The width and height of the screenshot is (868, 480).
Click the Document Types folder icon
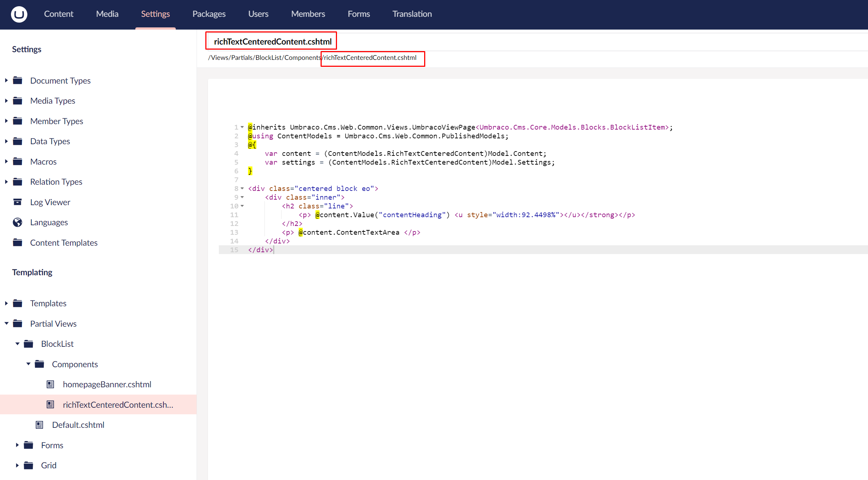click(x=18, y=80)
